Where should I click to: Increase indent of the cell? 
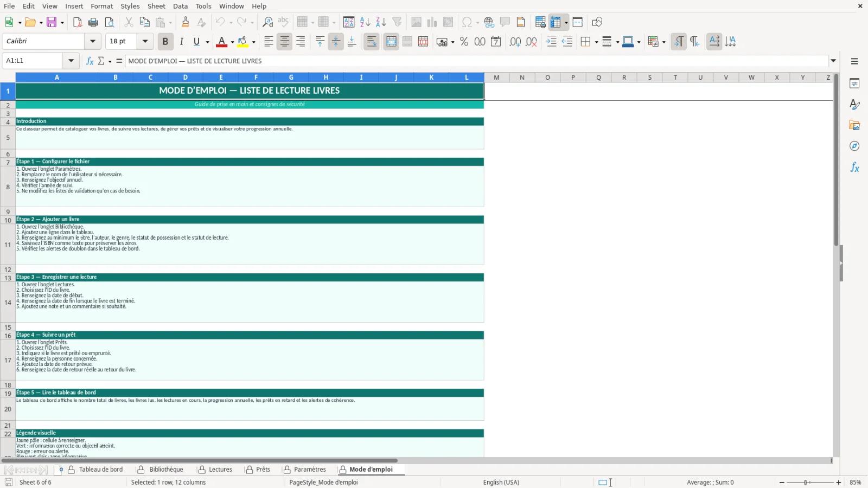click(x=551, y=42)
